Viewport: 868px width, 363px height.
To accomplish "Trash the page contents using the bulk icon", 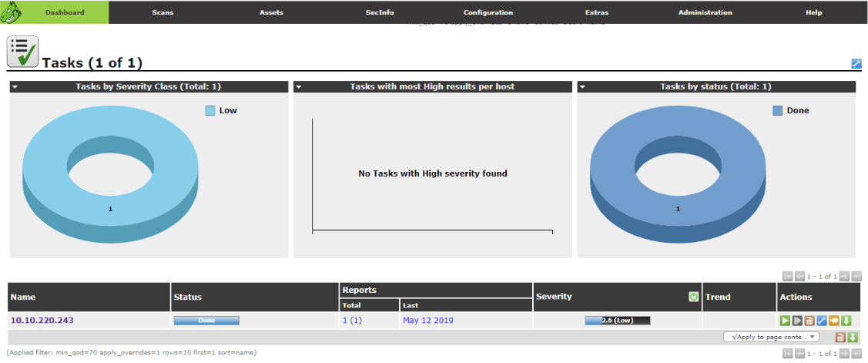I will 841,337.
